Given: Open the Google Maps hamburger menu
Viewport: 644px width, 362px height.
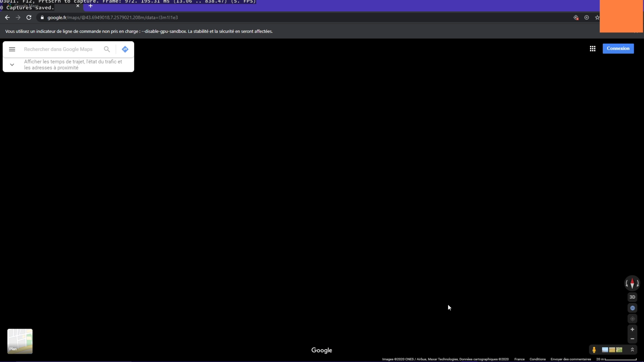Looking at the screenshot, I should click(12, 49).
